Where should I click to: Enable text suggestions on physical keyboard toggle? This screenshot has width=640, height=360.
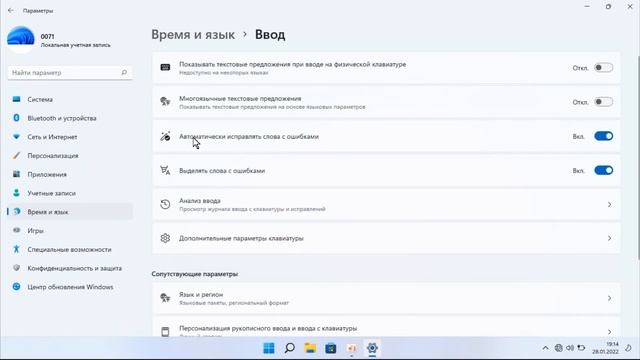(603, 68)
